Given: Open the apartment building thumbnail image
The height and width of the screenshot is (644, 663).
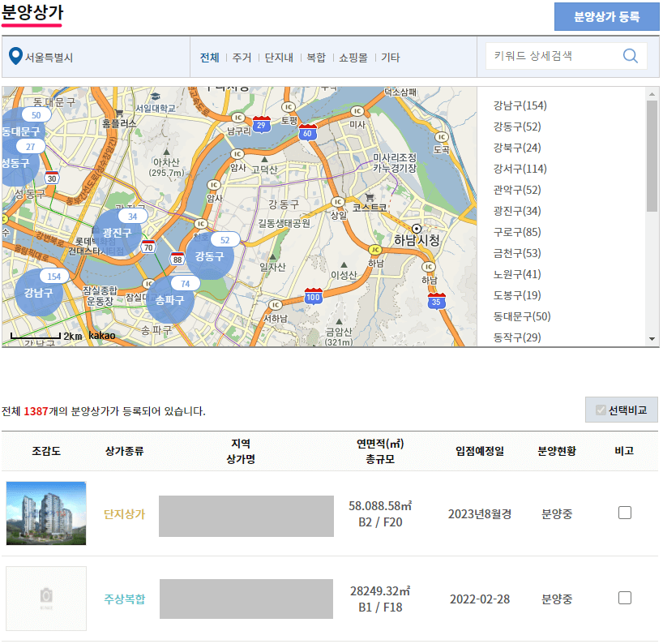Looking at the screenshot, I should coord(46,513).
